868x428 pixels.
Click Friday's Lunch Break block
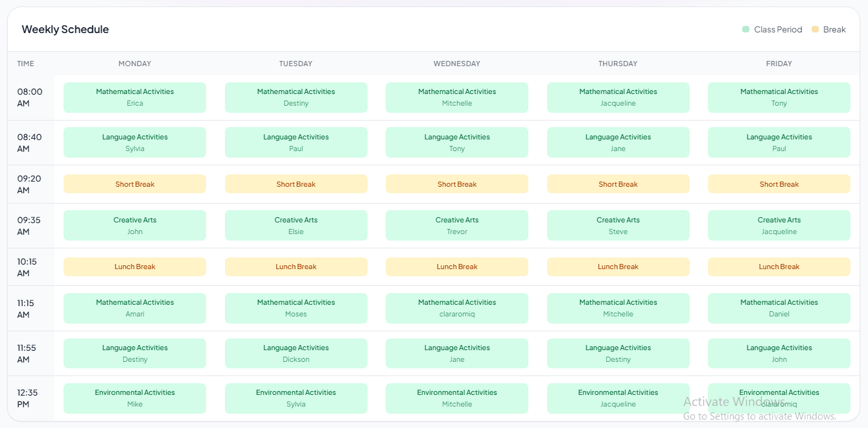tap(779, 267)
